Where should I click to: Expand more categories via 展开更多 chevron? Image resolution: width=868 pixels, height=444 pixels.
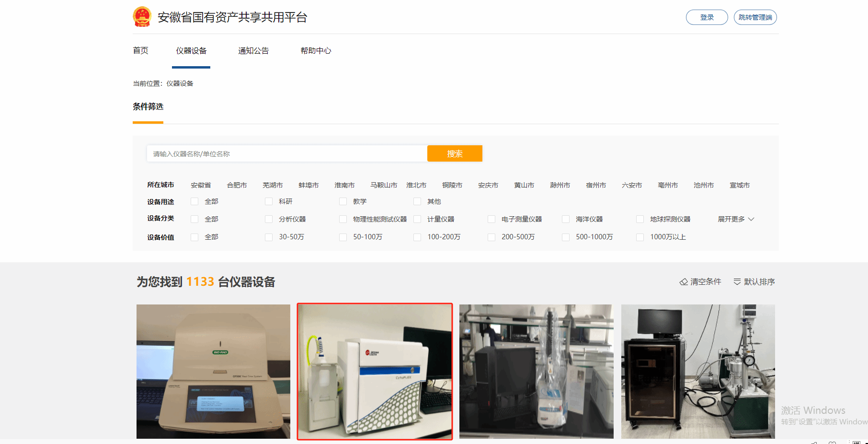pyautogui.click(x=751, y=219)
